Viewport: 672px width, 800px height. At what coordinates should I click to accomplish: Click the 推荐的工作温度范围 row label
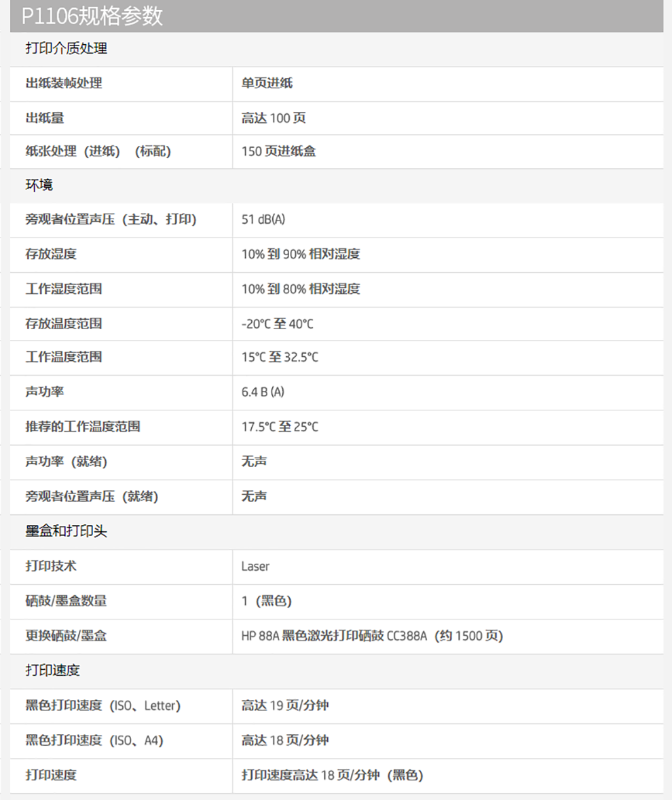83,427
